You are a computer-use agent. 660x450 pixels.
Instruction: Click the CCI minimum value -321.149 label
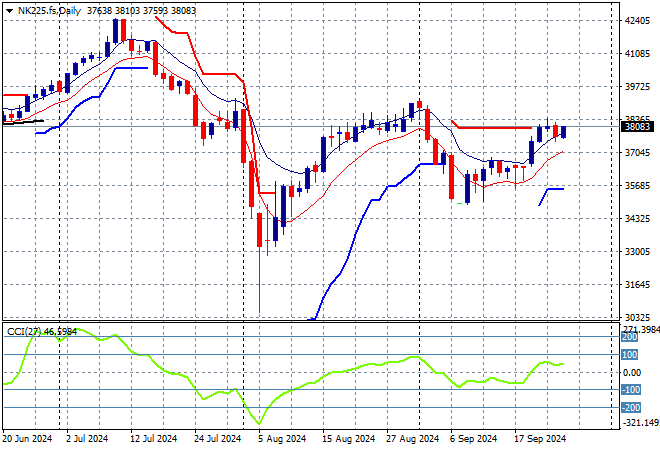click(x=641, y=422)
